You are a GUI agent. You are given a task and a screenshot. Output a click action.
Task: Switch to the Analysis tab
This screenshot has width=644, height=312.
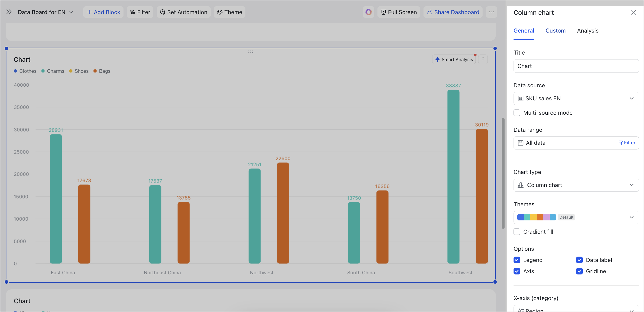pyautogui.click(x=588, y=31)
